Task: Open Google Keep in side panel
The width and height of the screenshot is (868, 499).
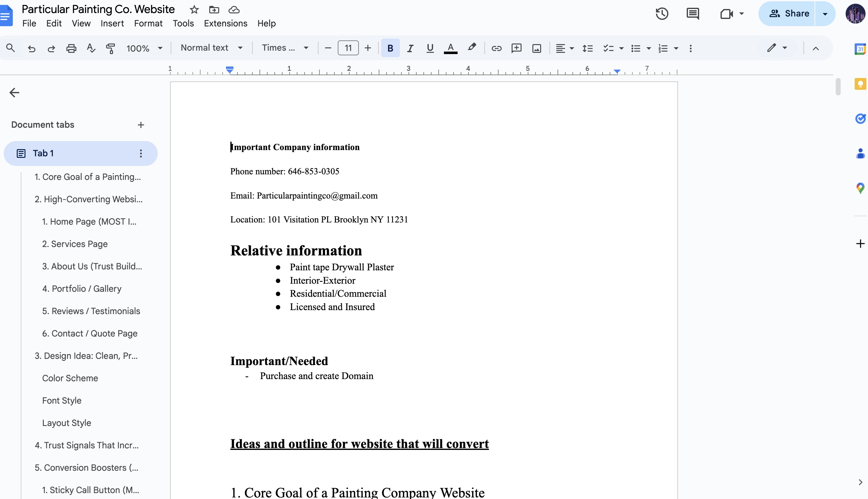Action: (x=860, y=84)
